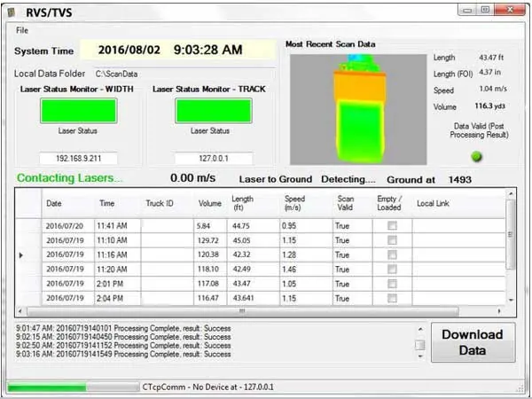
Task: Click the Speed value 1.04 m/s
Action: [493, 89]
